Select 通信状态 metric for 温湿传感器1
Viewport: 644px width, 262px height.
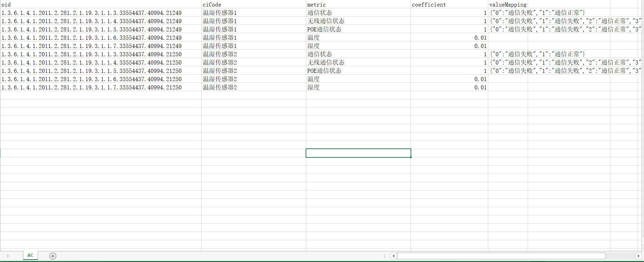click(x=358, y=13)
